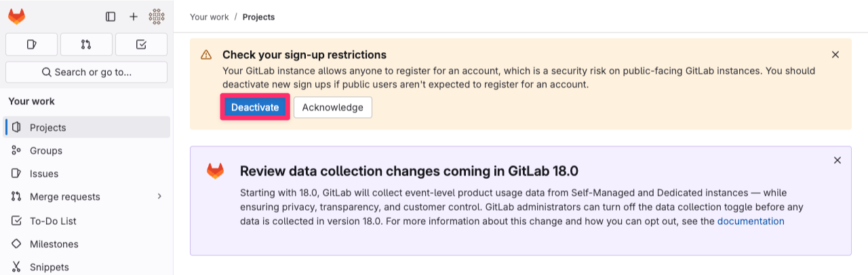This screenshot has height=275, width=868.
Task: Open Groups in the sidebar
Action: pyautogui.click(x=87, y=150)
